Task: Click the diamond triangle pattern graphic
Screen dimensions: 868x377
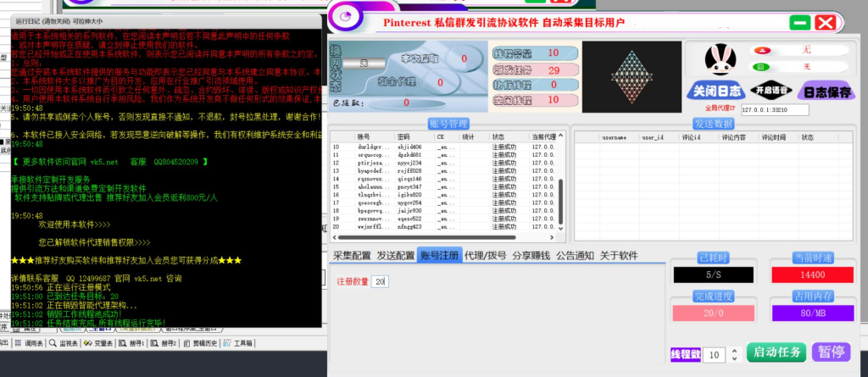Action: (x=632, y=77)
